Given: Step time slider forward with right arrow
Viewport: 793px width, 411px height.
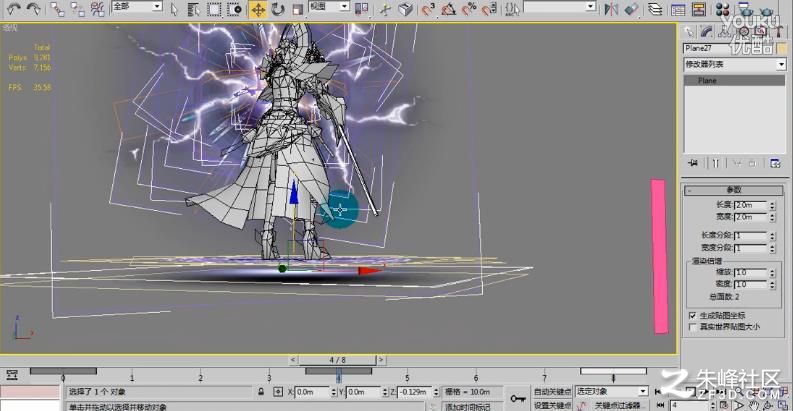Looking at the screenshot, I should (381, 360).
